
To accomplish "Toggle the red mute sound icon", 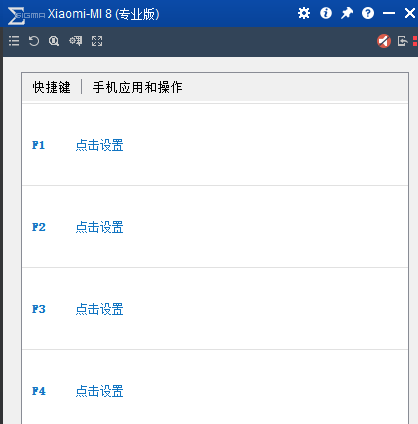I will click(x=384, y=41).
